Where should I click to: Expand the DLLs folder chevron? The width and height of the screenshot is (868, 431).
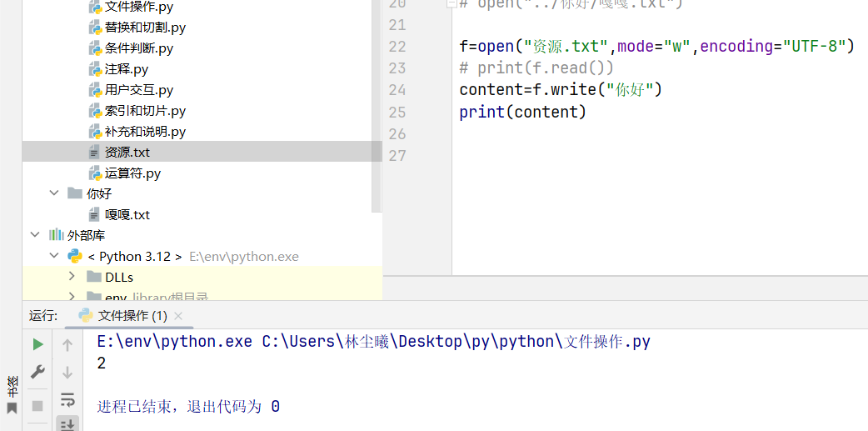[72, 277]
